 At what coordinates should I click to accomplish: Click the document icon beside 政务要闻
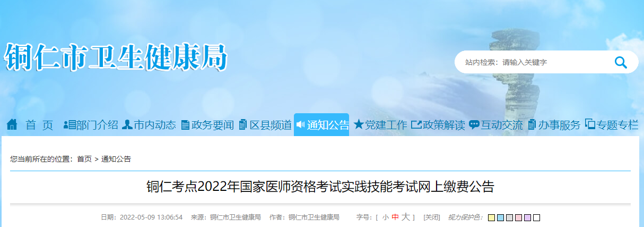click(x=185, y=125)
